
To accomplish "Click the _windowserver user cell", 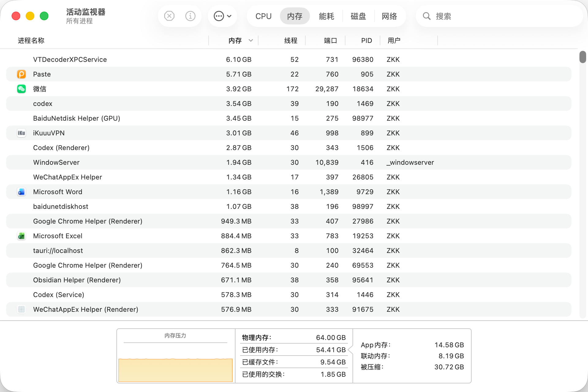I will 410,162.
